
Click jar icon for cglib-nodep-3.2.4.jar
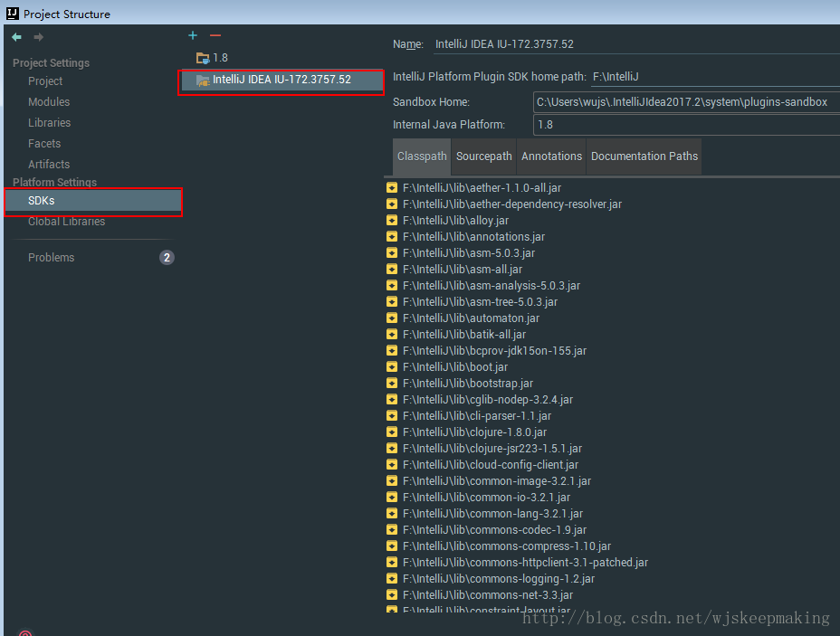coord(392,399)
